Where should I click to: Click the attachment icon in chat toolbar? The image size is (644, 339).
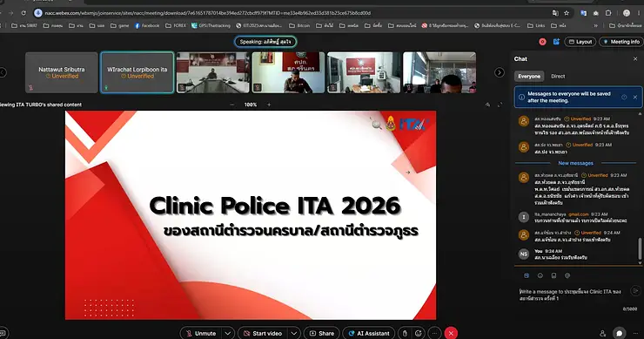pos(553,275)
